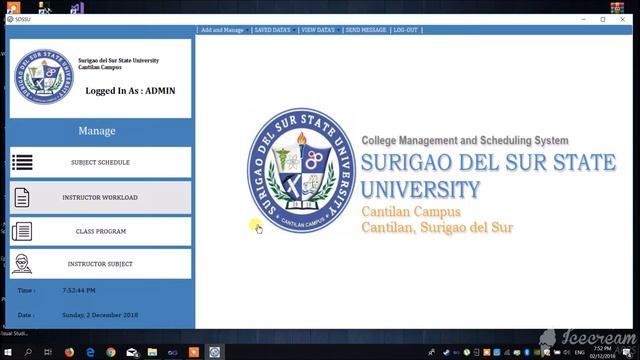
Task: Select the SDSSU app taskbar button
Action: click(215, 352)
